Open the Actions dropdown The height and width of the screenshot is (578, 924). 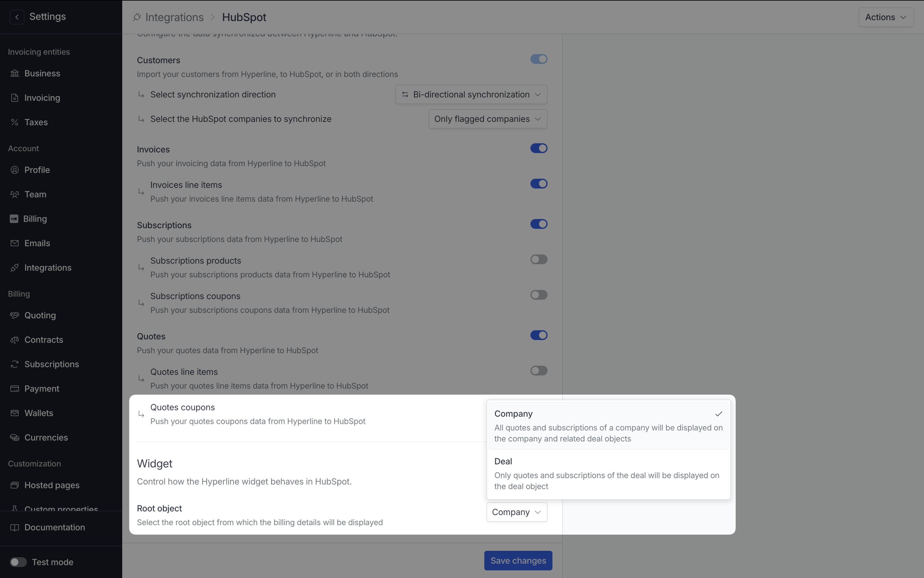886,17
